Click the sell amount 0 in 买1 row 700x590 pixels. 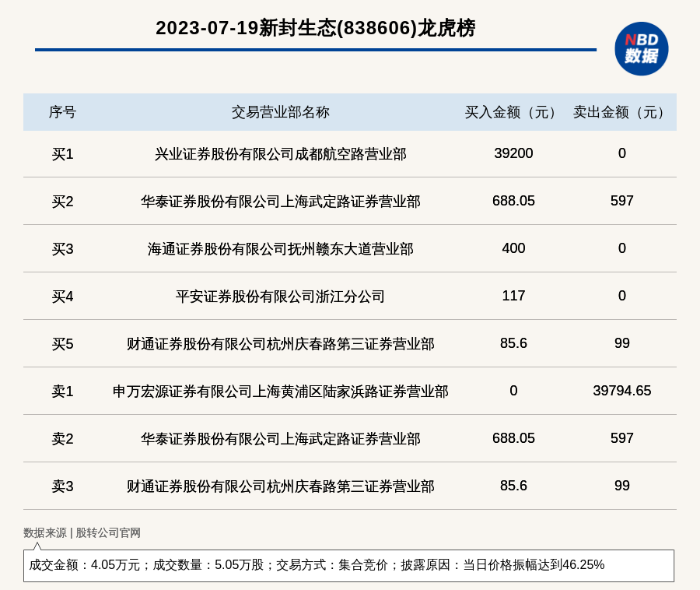tap(622, 153)
